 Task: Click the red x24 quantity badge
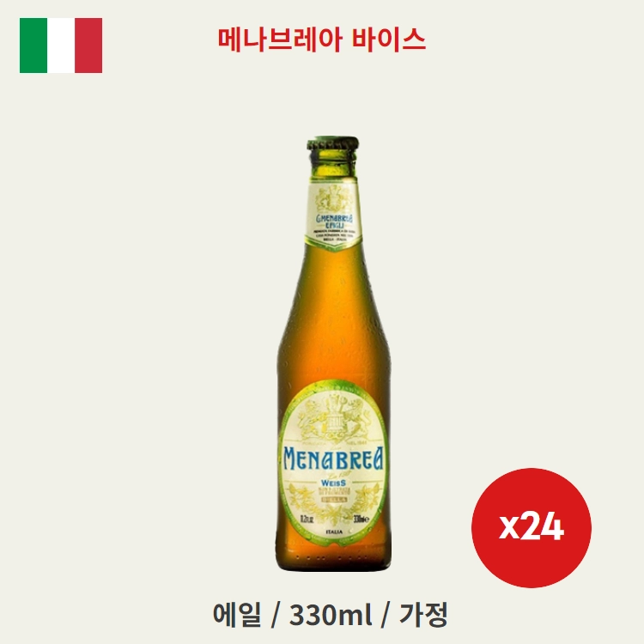click(531, 527)
